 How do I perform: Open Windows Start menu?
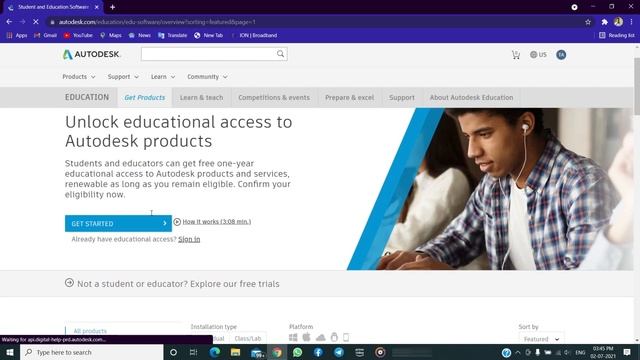(x=10, y=352)
